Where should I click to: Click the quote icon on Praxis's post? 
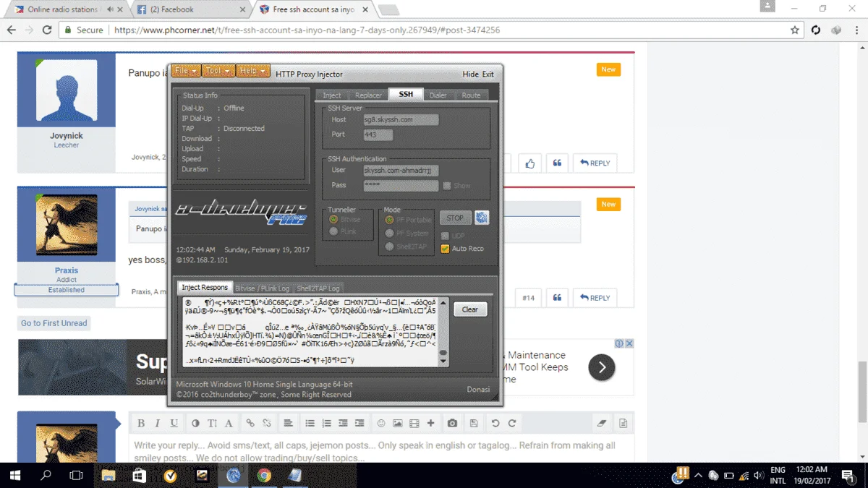(557, 298)
